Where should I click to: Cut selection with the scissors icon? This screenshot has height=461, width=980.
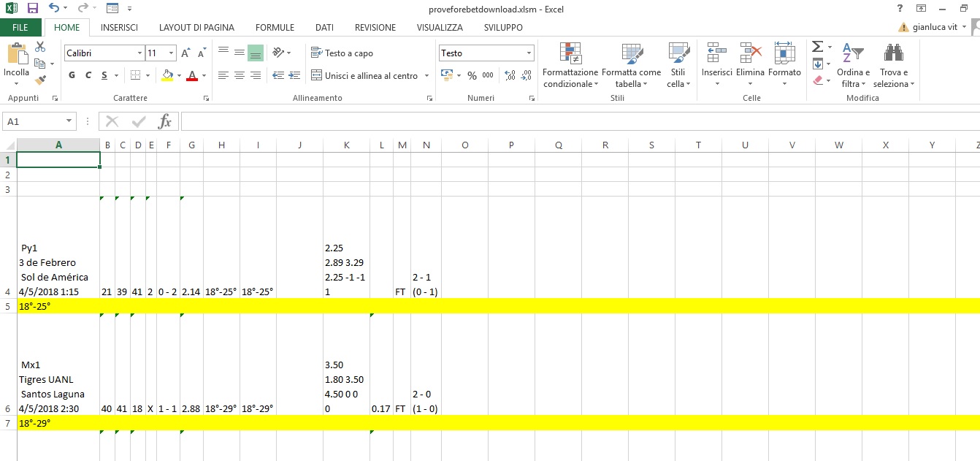tap(40, 47)
